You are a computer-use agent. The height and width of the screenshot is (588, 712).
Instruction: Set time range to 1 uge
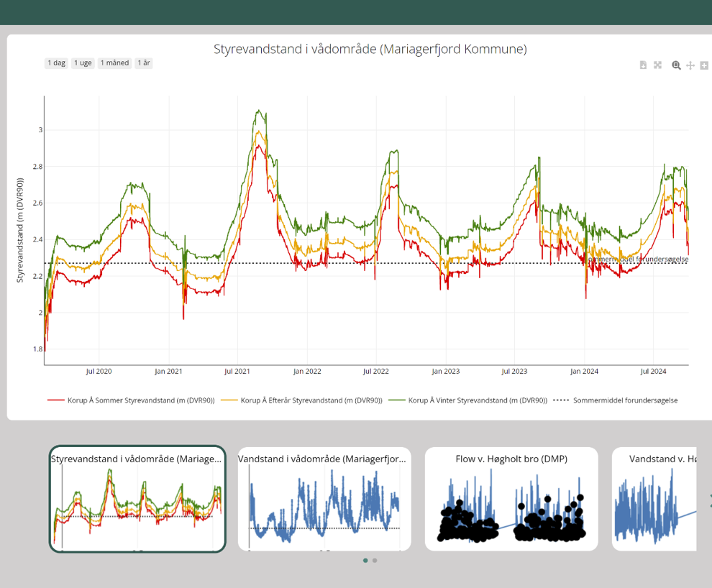click(83, 63)
